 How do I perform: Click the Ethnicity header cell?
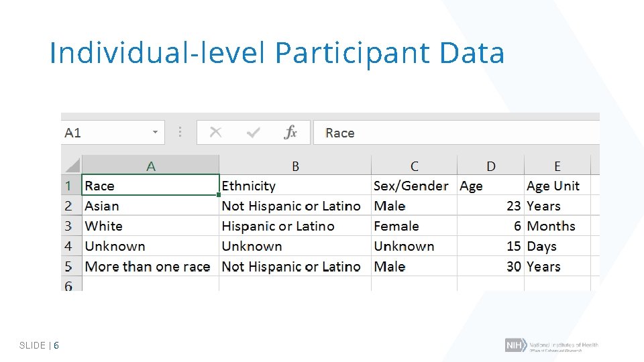(x=295, y=186)
